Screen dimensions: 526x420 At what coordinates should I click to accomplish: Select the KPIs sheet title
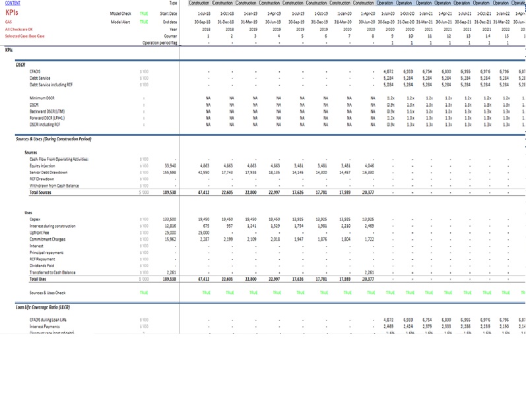[12, 13]
